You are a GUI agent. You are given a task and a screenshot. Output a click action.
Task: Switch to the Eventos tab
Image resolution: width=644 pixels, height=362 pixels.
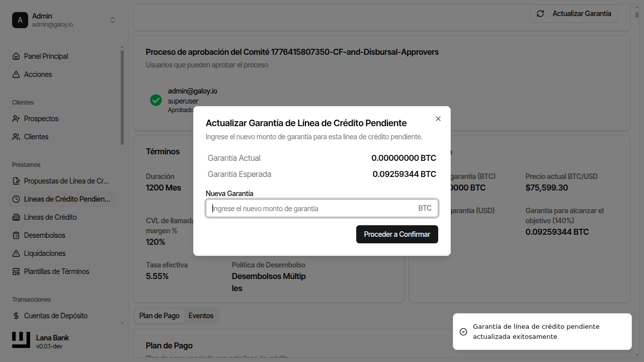[201, 315]
